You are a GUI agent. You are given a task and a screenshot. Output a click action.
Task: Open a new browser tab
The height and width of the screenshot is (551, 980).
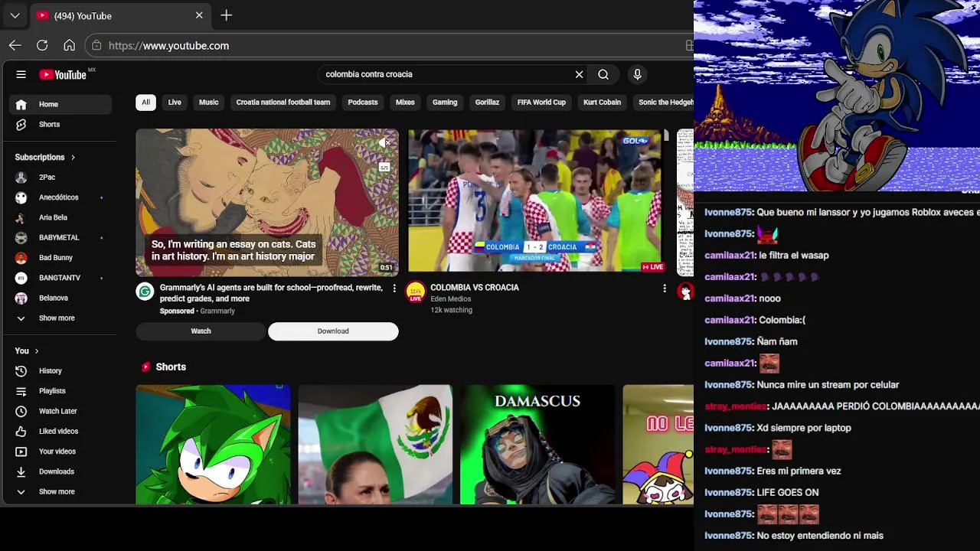[226, 15]
